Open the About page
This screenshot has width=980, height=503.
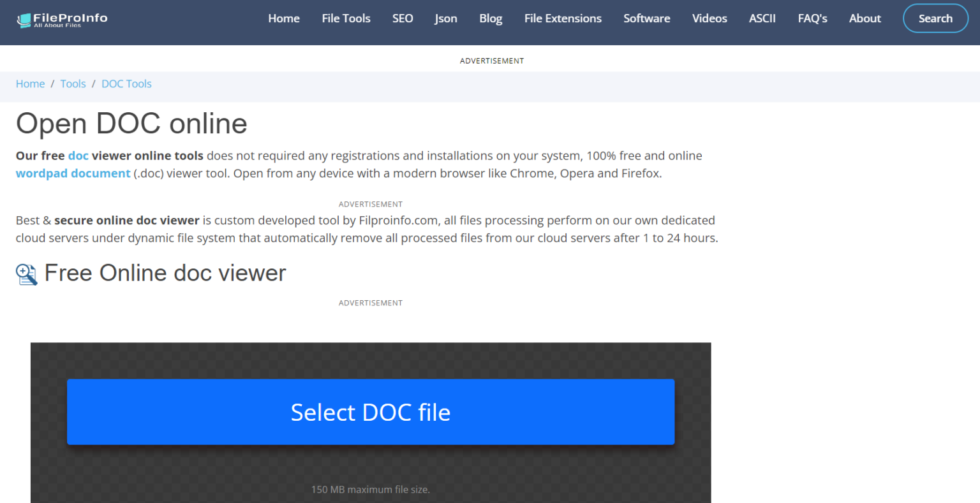click(865, 18)
